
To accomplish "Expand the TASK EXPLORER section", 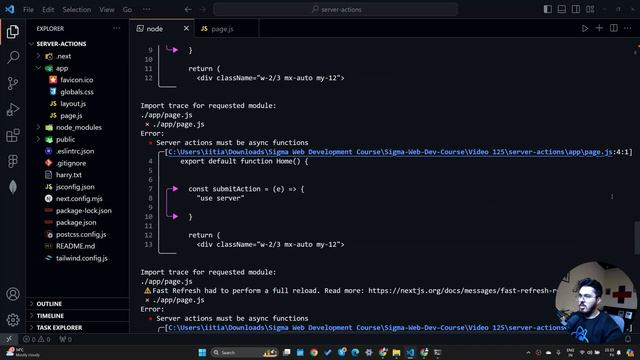I will (x=78, y=327).
